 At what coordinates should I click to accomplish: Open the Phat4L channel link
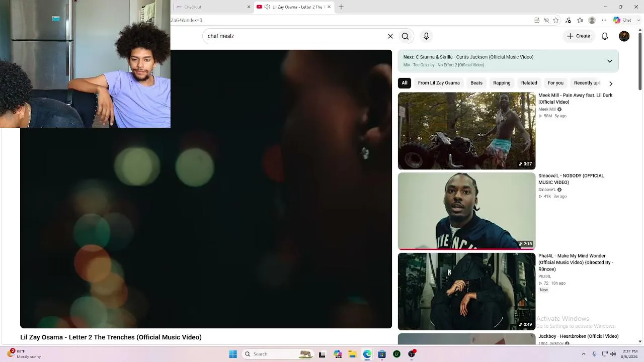[545, 277]
